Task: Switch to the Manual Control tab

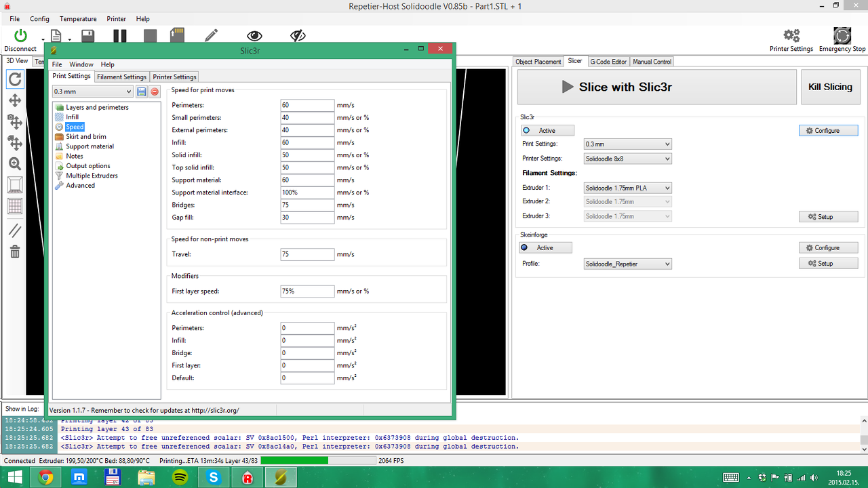Action: coord(652,62)
